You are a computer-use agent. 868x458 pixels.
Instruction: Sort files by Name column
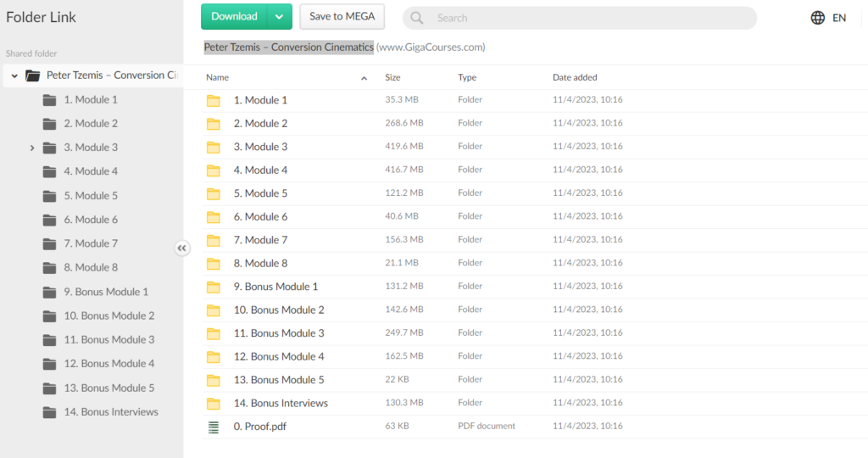(x=218, y=77)
